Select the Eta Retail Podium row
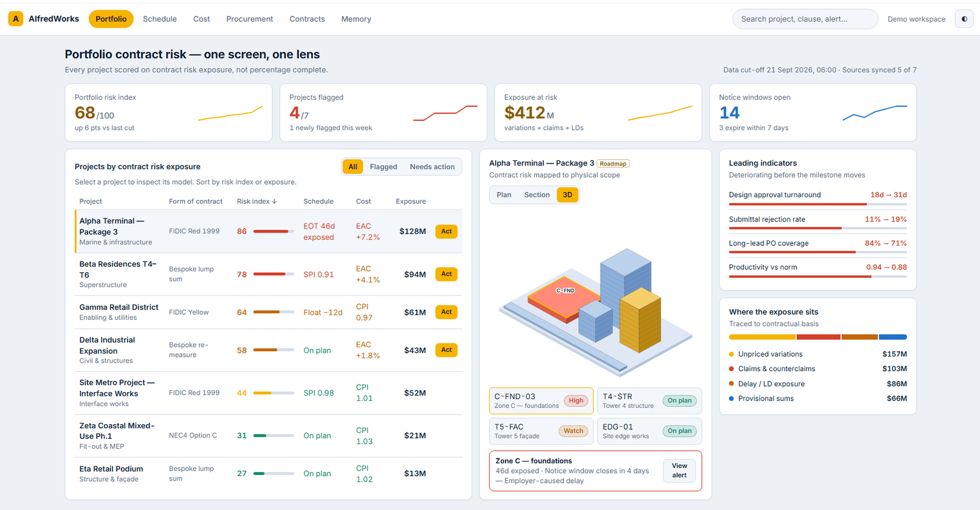The width and height of the screenshot is (980, 510). (x=268, y=474)
